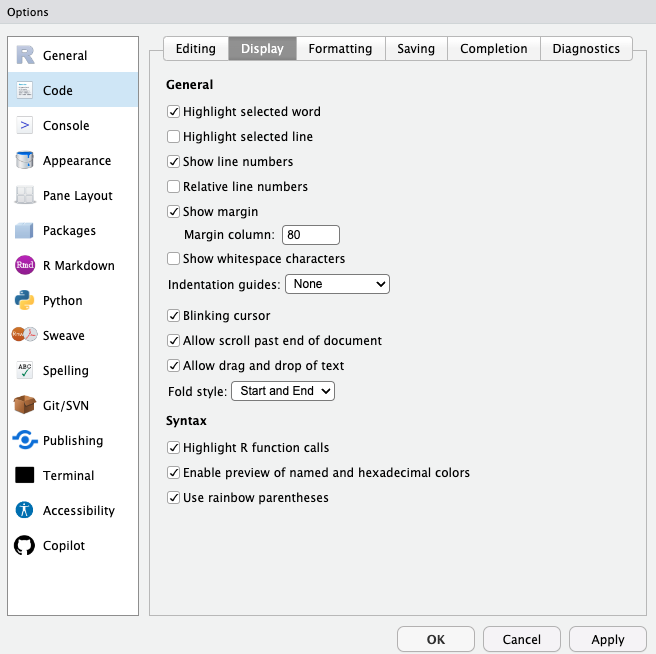Screen dimensions: 656x654
Task: Select the Terminal black icon
Action: [x=25, y=475]
